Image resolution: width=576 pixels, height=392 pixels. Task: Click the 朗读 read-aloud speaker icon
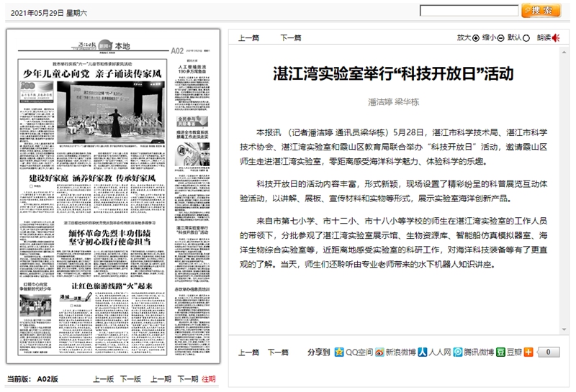pos(556,37)
